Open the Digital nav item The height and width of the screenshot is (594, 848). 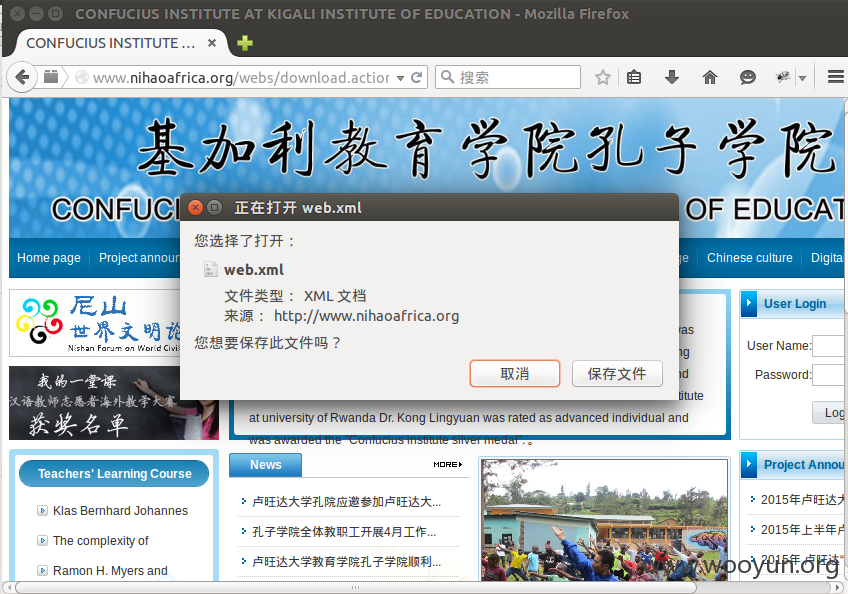click(827, 258)
